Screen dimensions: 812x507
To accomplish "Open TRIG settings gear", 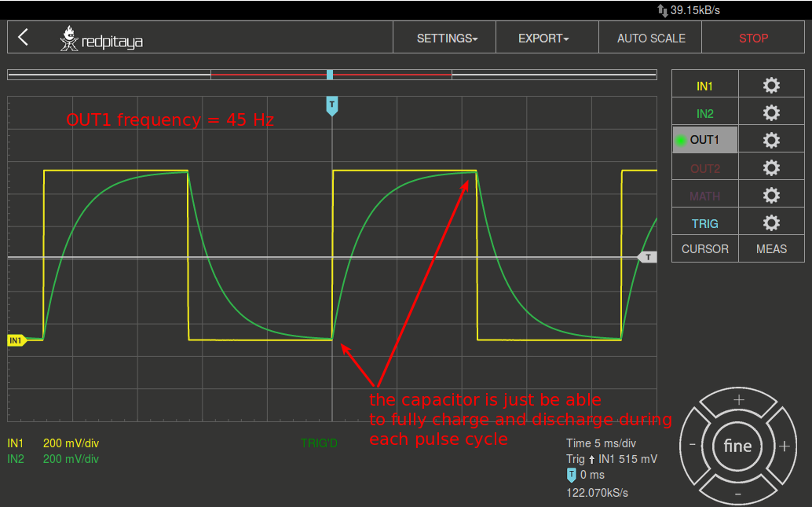I will tap(771, 223).
